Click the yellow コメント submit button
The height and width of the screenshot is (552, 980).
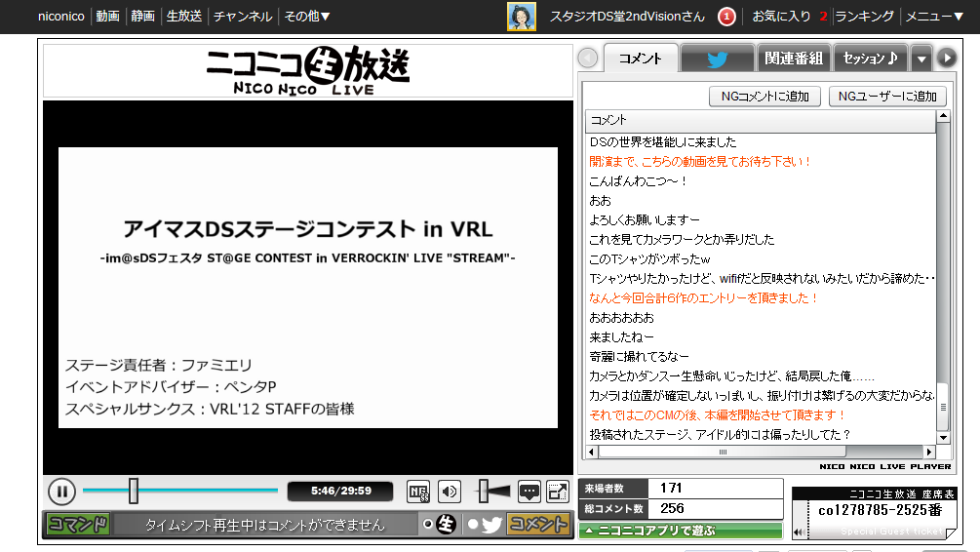[x=538, y=524]
